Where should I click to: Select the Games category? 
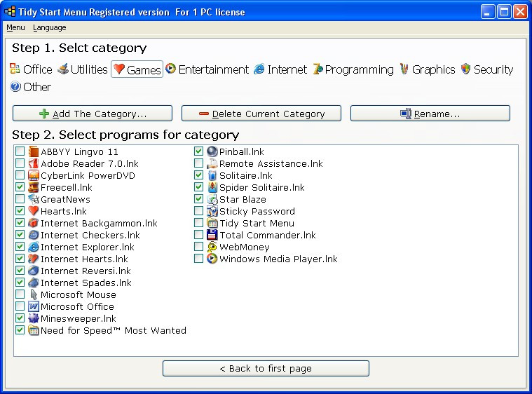coord(137,69)
